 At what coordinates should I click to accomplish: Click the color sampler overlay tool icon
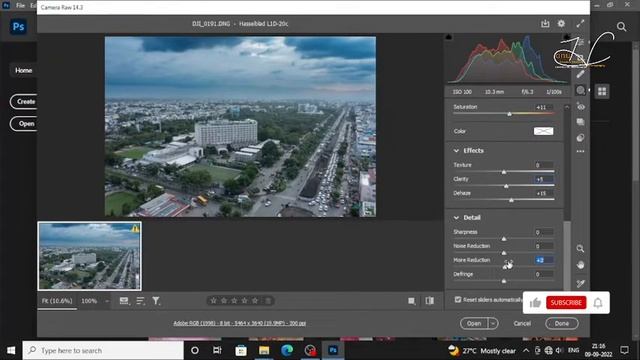580,283
